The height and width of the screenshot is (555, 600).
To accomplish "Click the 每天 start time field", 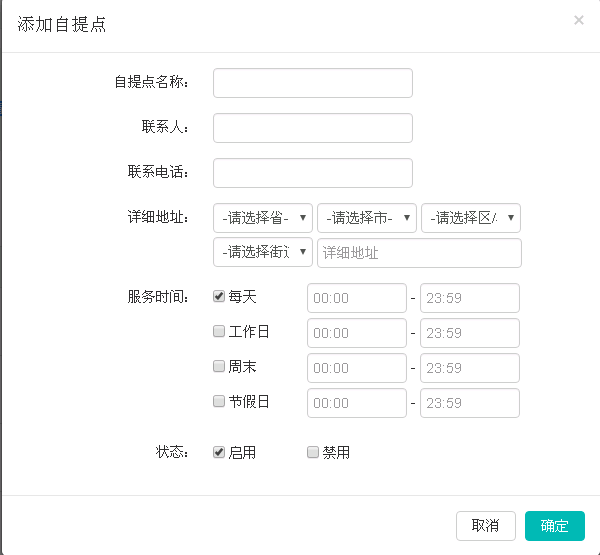I will 356,298.
